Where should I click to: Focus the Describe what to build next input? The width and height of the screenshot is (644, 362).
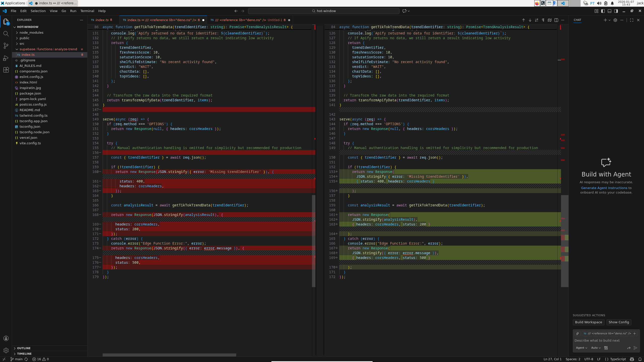[x=606, y=341]
